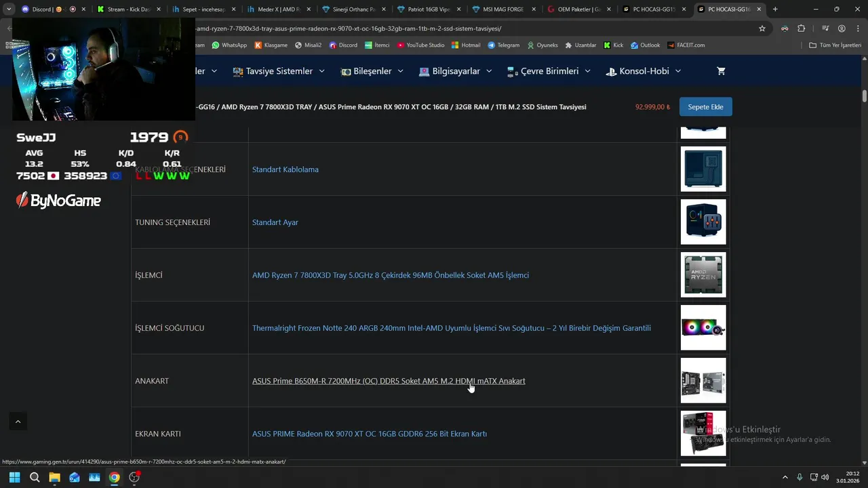Click the scroll-to-top arrow button
This screenshot has height=488, width=868.
point(18,422)
